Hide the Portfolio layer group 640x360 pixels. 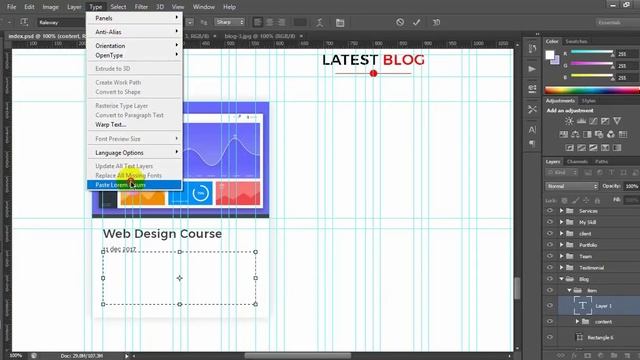(549, 245)
